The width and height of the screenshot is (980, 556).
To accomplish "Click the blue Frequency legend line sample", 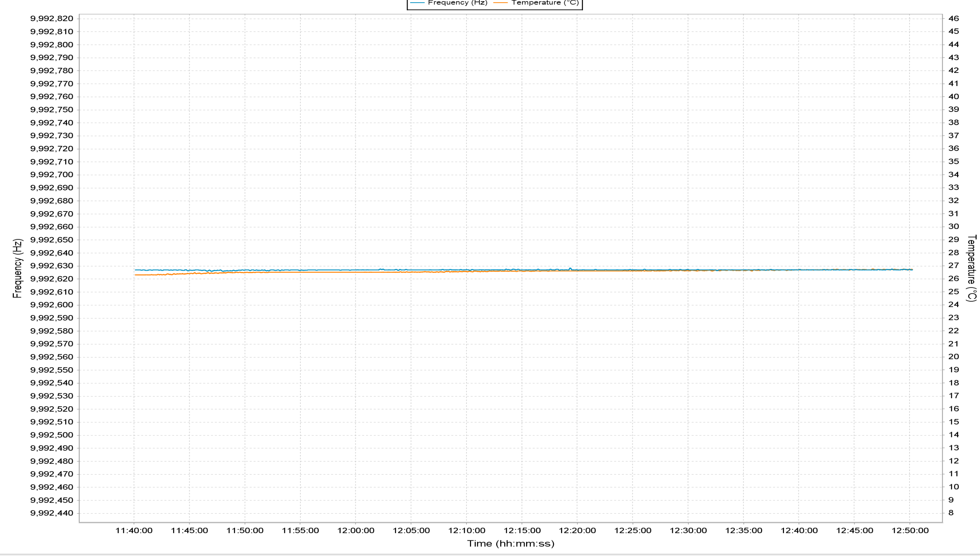I will click(418, 3).
